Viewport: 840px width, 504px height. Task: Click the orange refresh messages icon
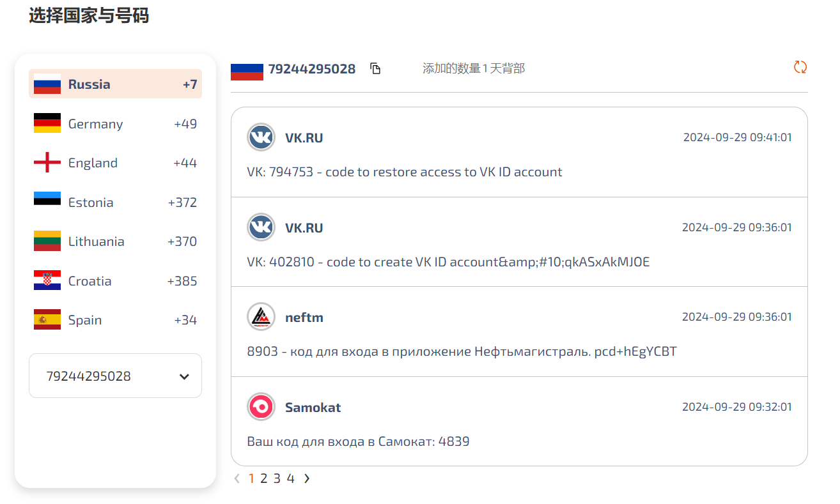(x=800, y=67)
